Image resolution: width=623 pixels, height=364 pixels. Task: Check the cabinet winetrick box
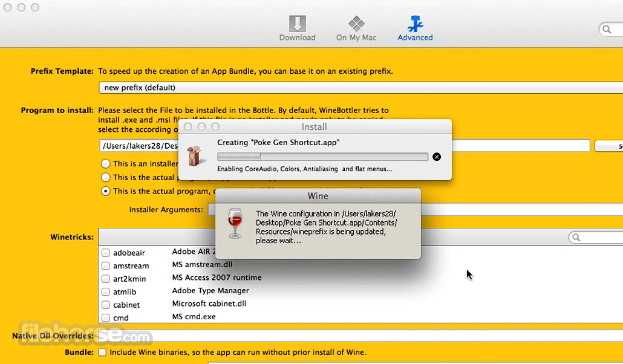[x=105, y=305]
